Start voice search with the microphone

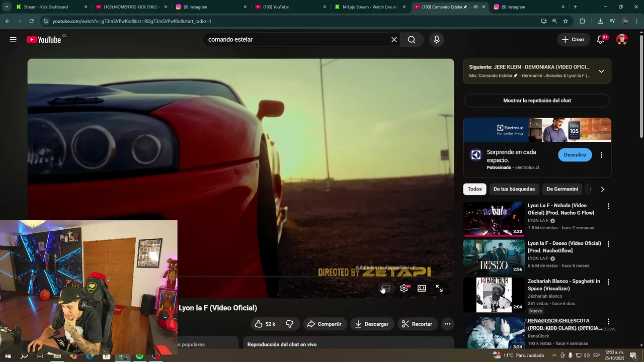click(x=436, y=40)
